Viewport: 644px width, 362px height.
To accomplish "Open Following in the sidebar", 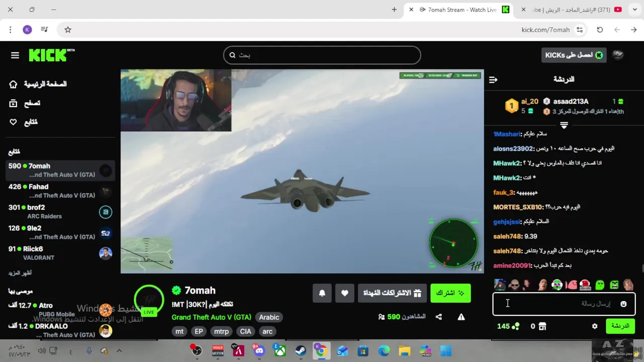I will pos(24,122).
